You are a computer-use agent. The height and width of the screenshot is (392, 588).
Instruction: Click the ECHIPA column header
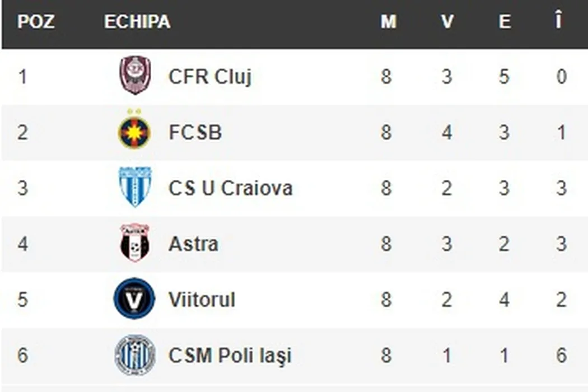137,22
